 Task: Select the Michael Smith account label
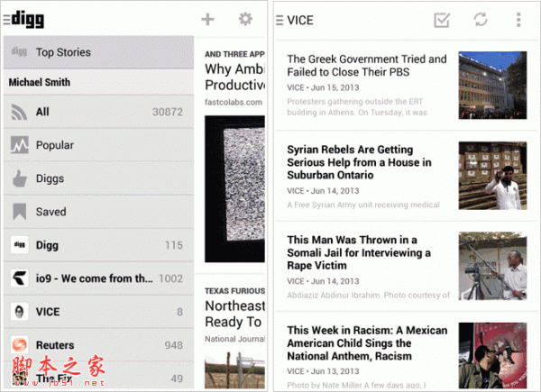[x=40, y=82]
